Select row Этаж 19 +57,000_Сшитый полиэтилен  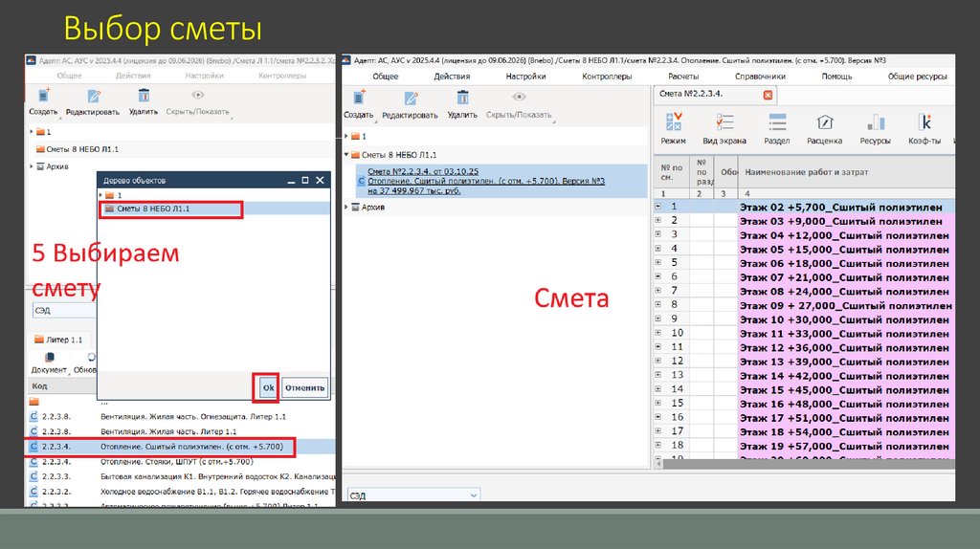(x=844, y=446)
